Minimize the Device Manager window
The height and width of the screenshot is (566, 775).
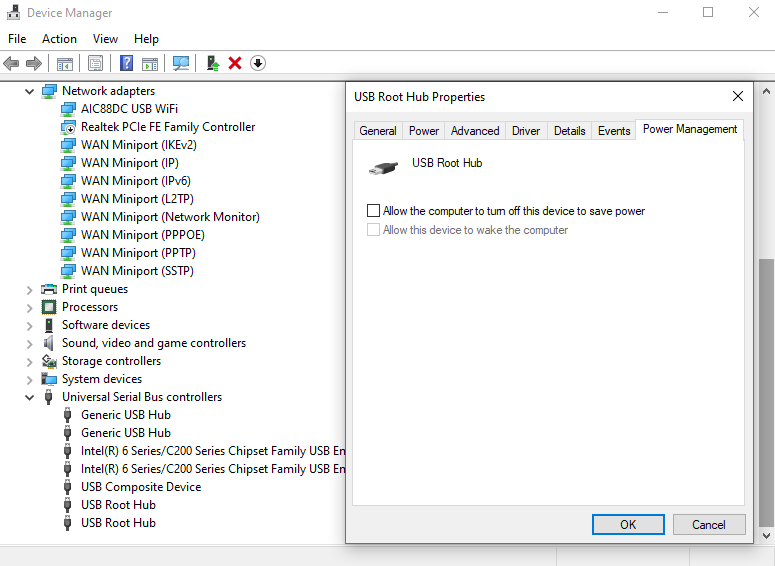(x=663, y=12)
